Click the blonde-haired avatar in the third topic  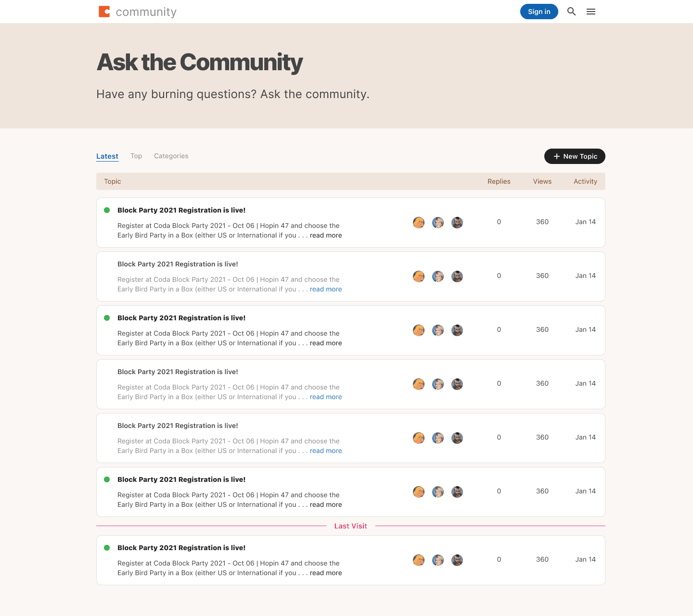tap(438, 330)
